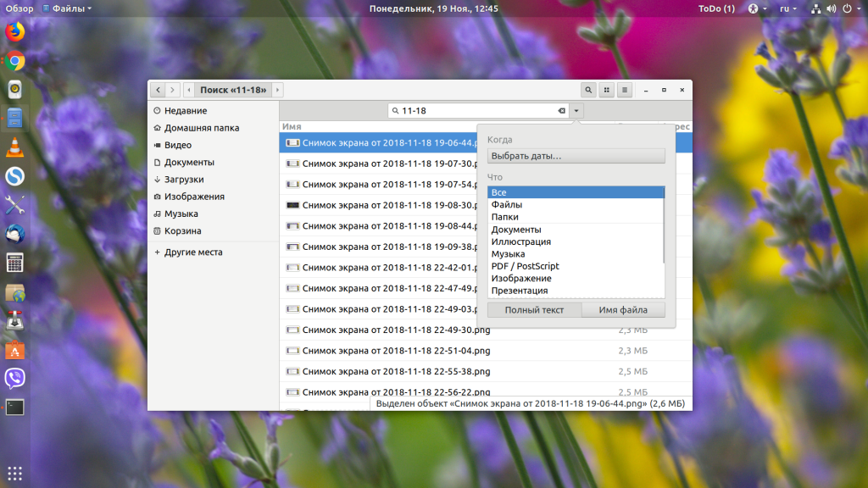This screenshot has height=488, width=868.
Task: Go back with the left arrow button
Action: point(158,90)
